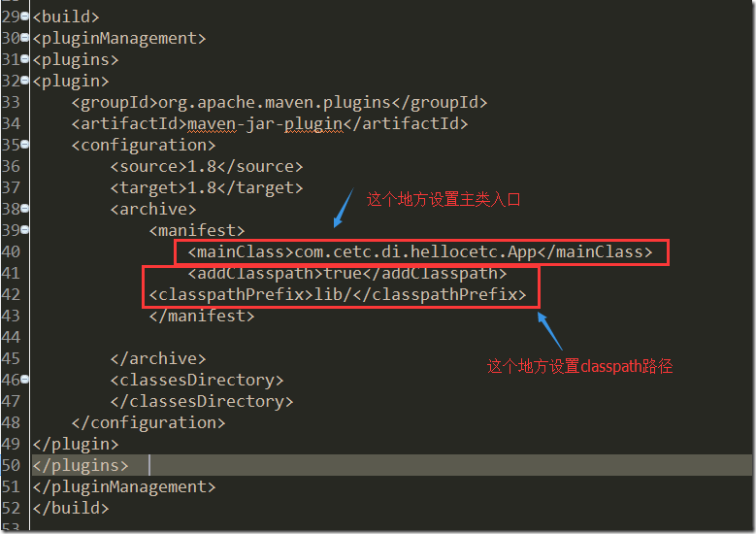Click the addClasspath true line
This screenshot has width=756, height=534.
click(347, 273)
